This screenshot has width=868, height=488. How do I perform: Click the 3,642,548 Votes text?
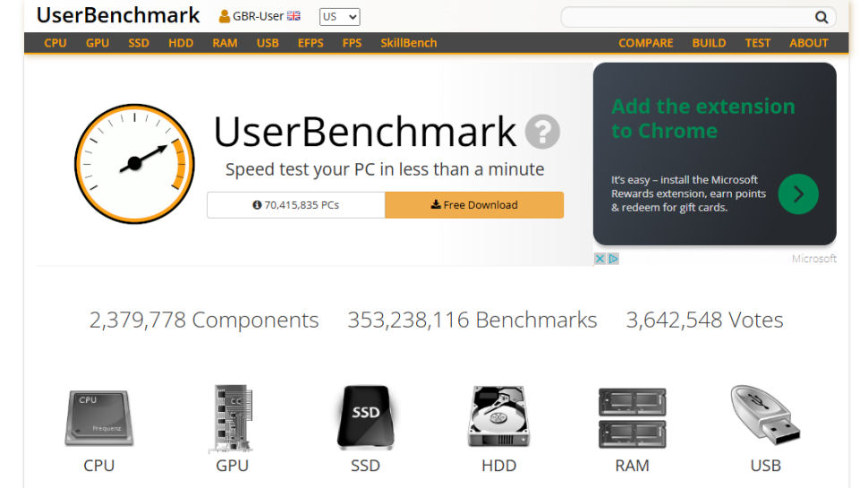point(705,321)
